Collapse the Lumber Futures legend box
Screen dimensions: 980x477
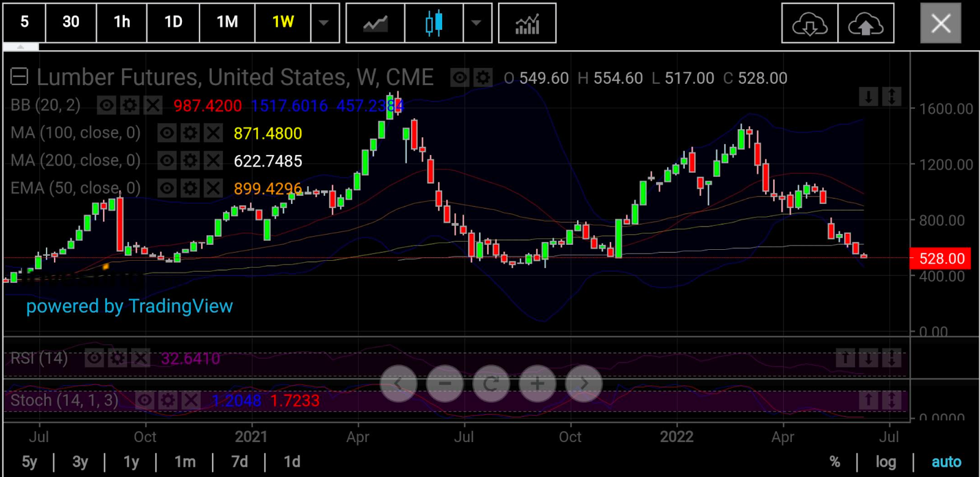coord(20,77)
